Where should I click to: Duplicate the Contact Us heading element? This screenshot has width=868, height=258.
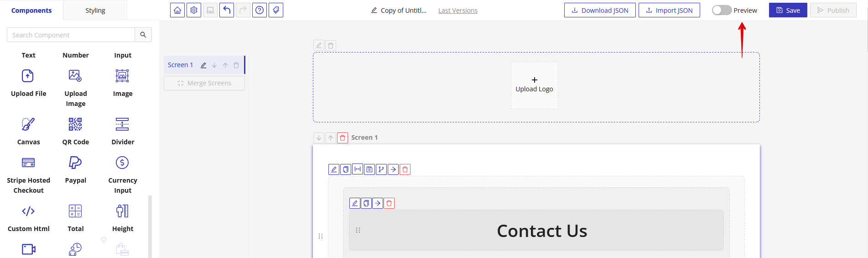click(x=366, y=203)
